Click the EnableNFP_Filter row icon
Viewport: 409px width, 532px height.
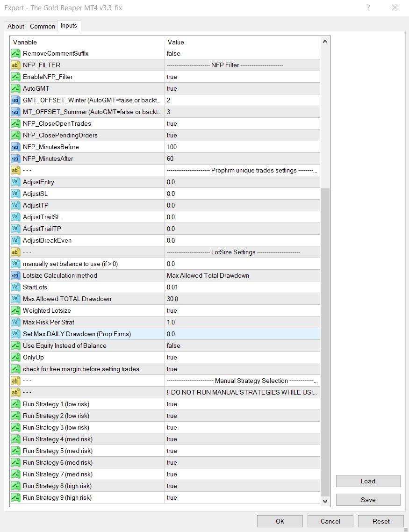pyautogui.click(x=15, y=77)
